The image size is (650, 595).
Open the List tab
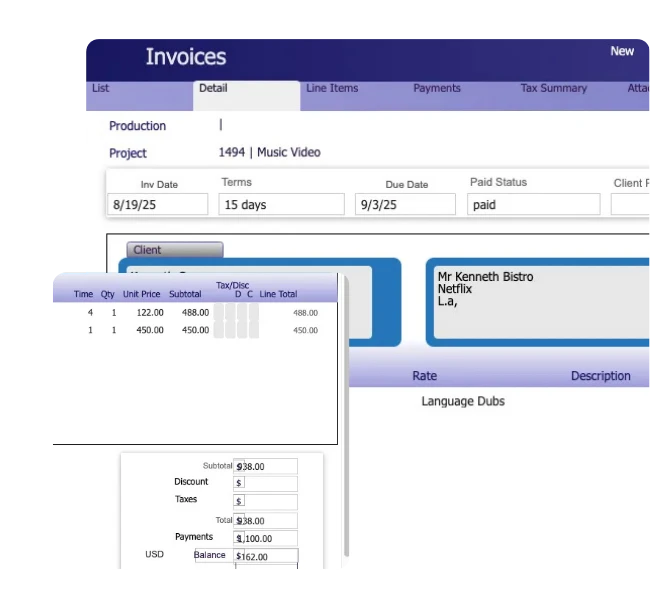(x=139, y=95)
